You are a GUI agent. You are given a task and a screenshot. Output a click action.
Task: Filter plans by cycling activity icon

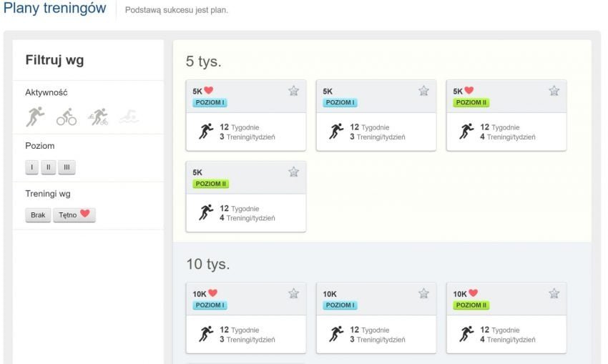[67, 117]
